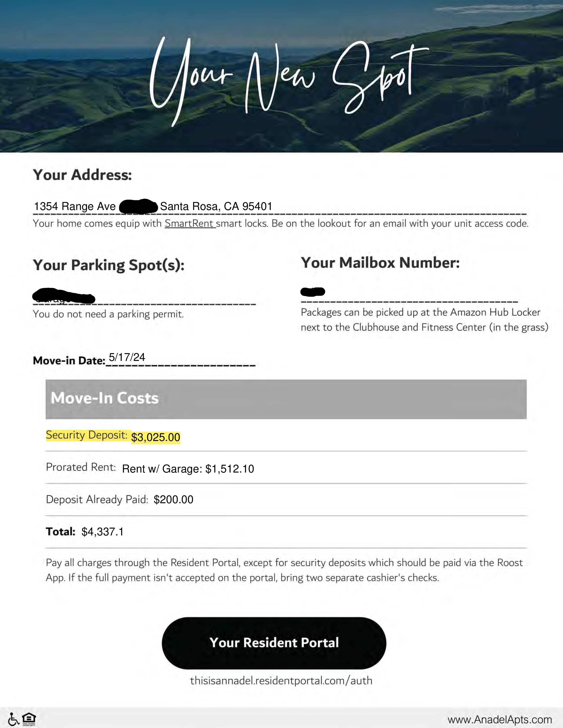
Task: Click the redacted parking spot field
Action: 63,296
